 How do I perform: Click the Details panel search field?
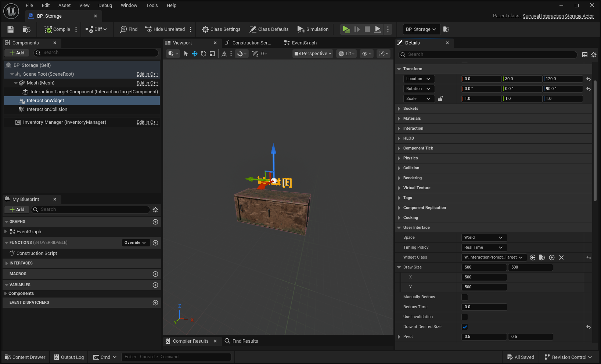click(x=489, y=54)
